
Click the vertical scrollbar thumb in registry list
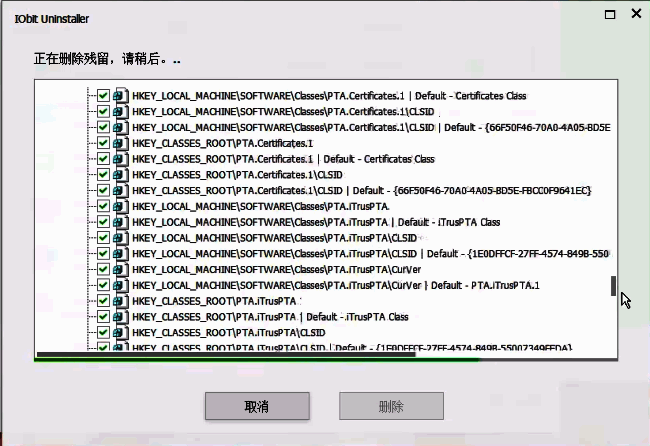(613, 286)
